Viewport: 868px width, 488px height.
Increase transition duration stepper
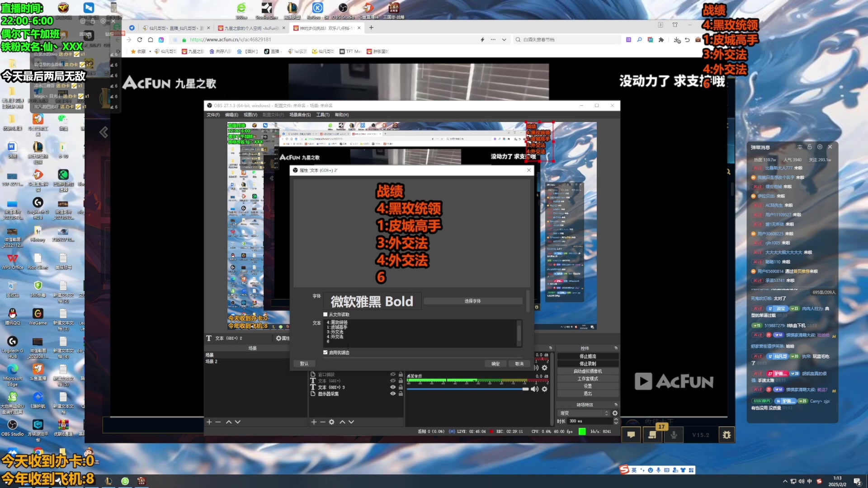coord(616,419)
